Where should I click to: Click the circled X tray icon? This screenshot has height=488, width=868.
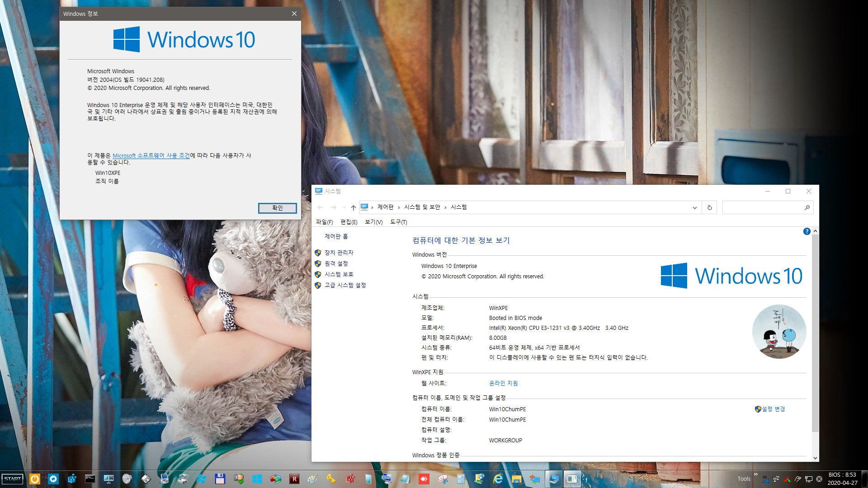819,479
